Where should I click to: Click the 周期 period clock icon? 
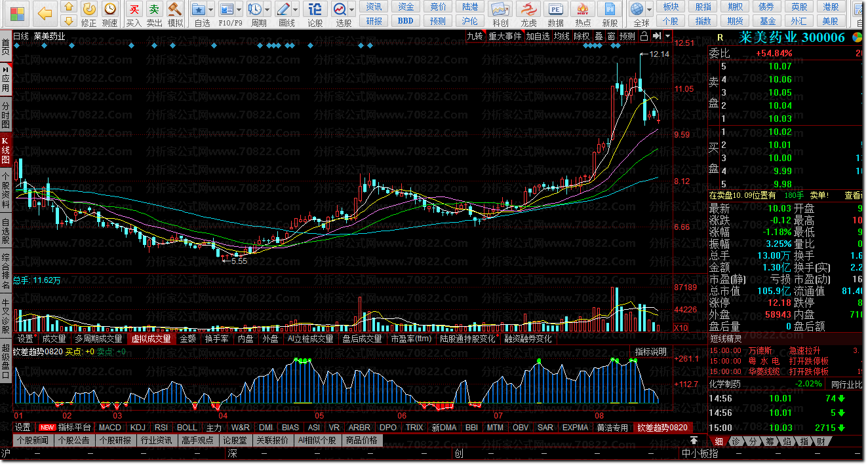pyautogui.click(x=255, y=9)
